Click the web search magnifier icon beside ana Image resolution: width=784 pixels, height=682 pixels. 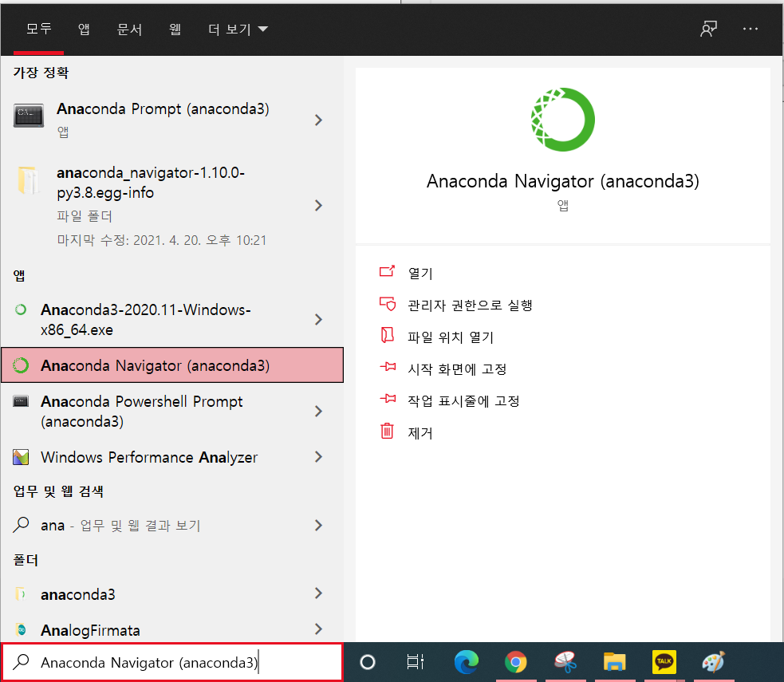pyautogui.click(x=21, y=525)
